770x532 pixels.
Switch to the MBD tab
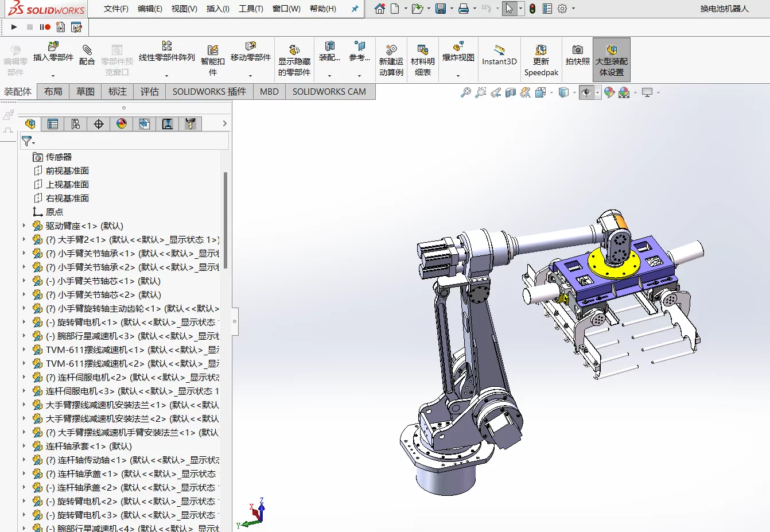[269, 92]
